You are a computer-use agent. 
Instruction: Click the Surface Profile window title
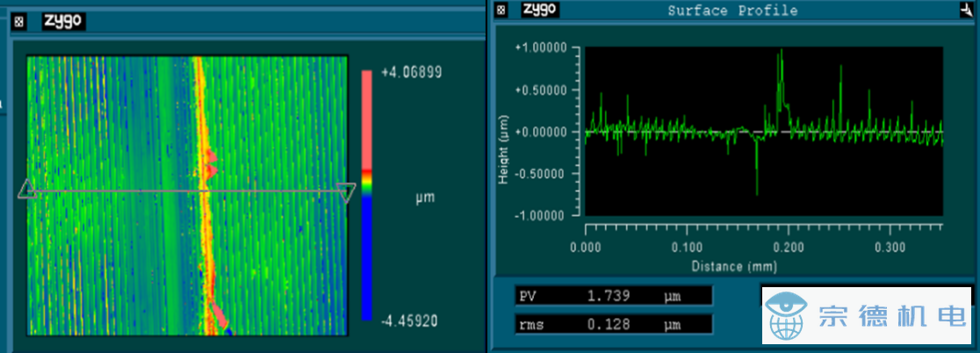pyautogui.click(x=732, y=11)
